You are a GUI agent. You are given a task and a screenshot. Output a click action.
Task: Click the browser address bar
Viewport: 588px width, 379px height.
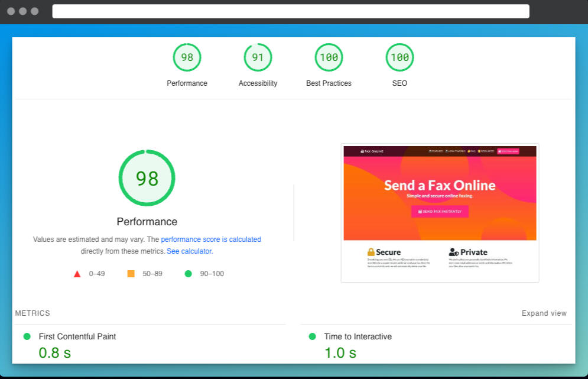pyautogui.click(x=290, y=11)
